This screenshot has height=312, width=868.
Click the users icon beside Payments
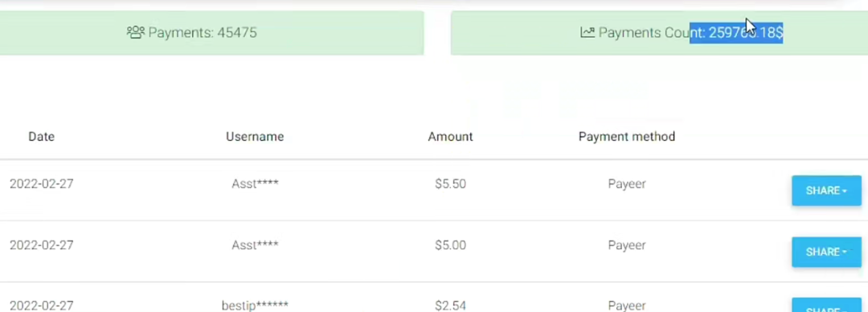136,32
